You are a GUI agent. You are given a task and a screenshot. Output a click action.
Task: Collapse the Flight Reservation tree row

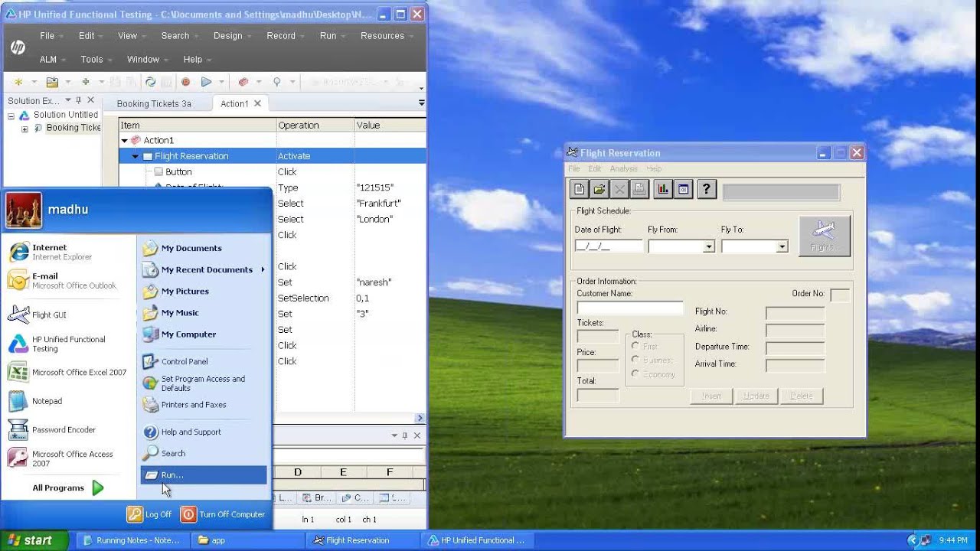click(136, 156)
